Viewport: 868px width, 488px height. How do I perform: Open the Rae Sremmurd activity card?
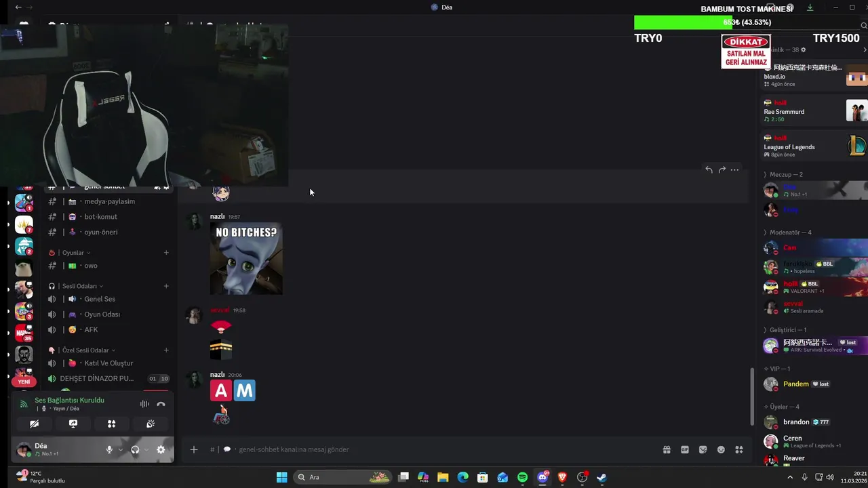point(814,111)
